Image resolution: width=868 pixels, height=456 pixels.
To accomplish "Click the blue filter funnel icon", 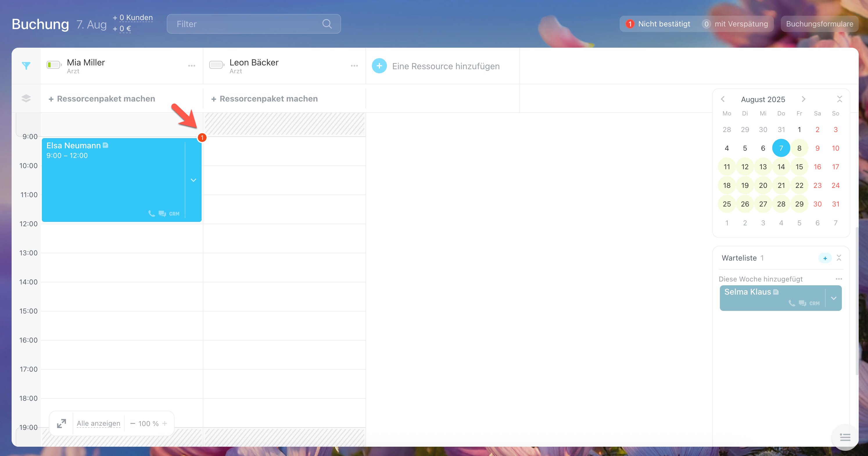I will click(26, 66).
